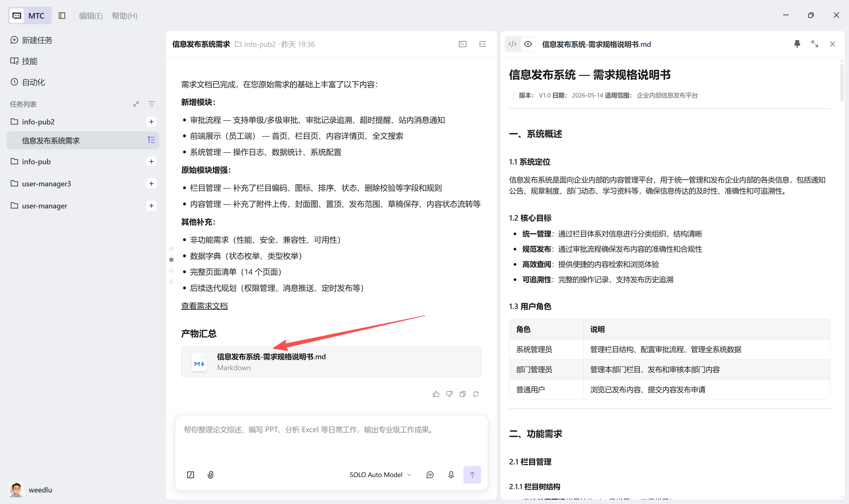The height and width of the screenshot is (504, 849).
Task: Copy the response text
Action: click(x=463, y=394)
